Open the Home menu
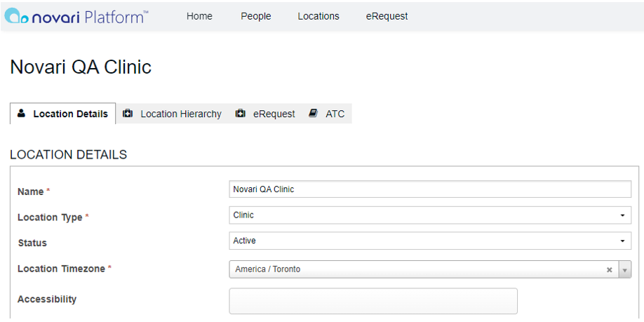The height and width of the screenshot is (322, 644). click(x=199, y=16)
